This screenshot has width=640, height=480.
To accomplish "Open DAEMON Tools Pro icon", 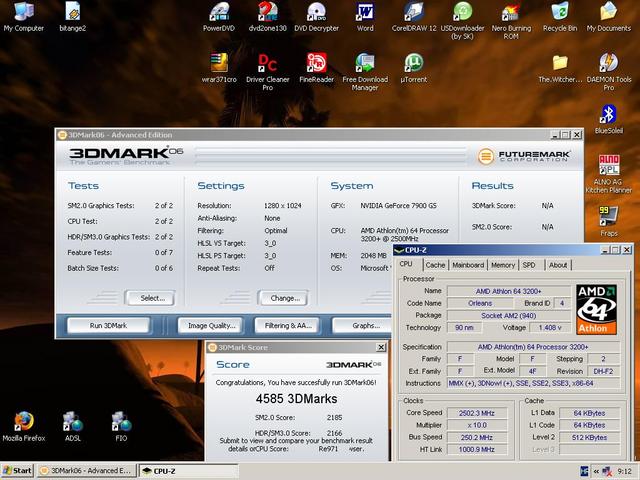I will point(608,63).
